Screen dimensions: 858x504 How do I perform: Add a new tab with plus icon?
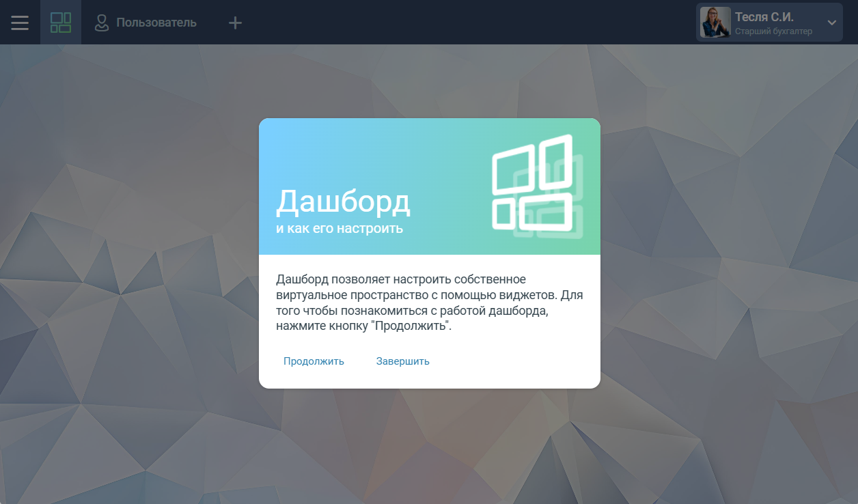[235, 23]
